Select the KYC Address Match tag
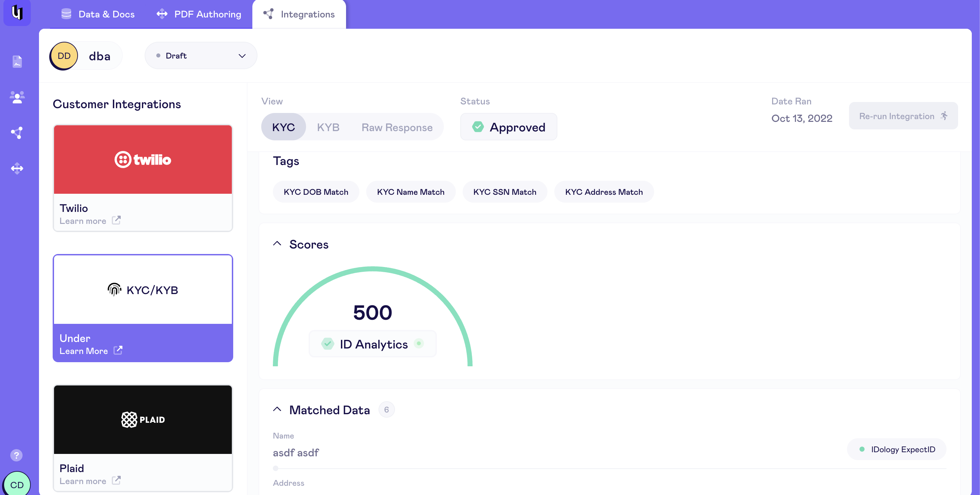The height and width of the screenshot is (495, 980). [604, 192]
